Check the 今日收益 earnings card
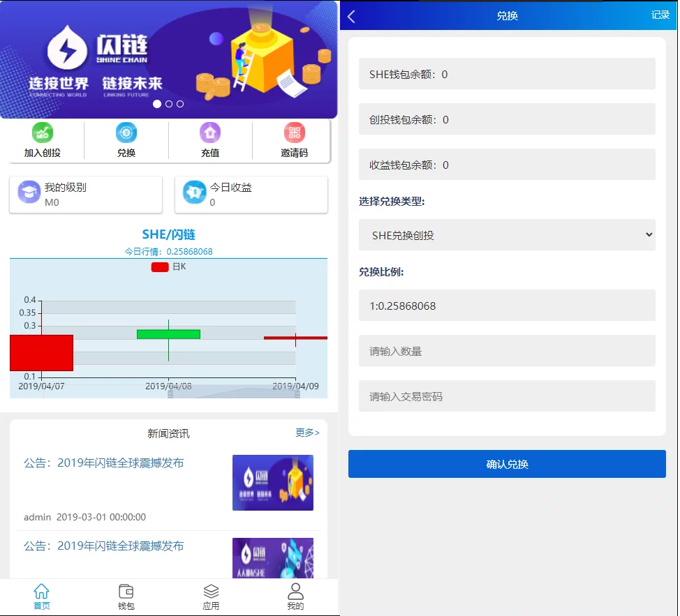Image resolution: width=680 pixels, height=616 pixels. 251,194
